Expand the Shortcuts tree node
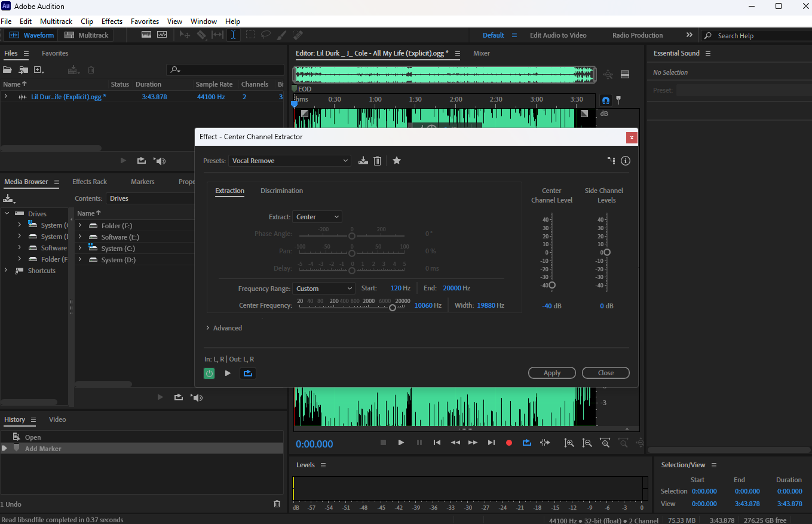 pos(7,271)
